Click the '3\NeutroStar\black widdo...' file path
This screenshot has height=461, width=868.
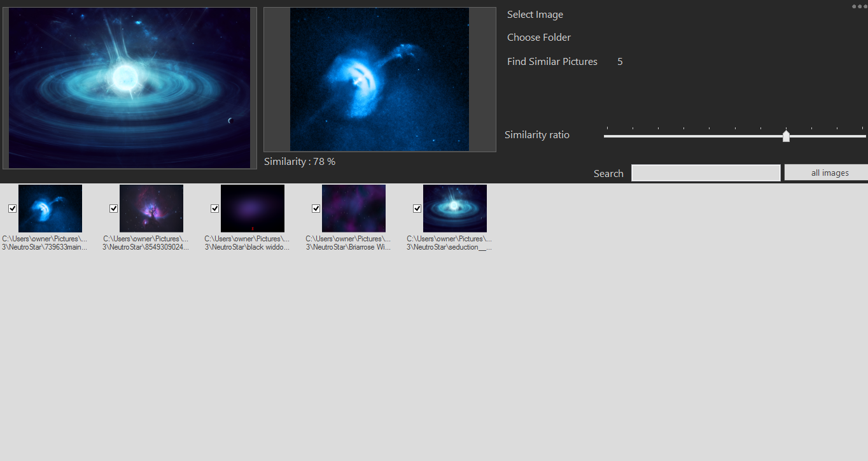click(247, 247)
